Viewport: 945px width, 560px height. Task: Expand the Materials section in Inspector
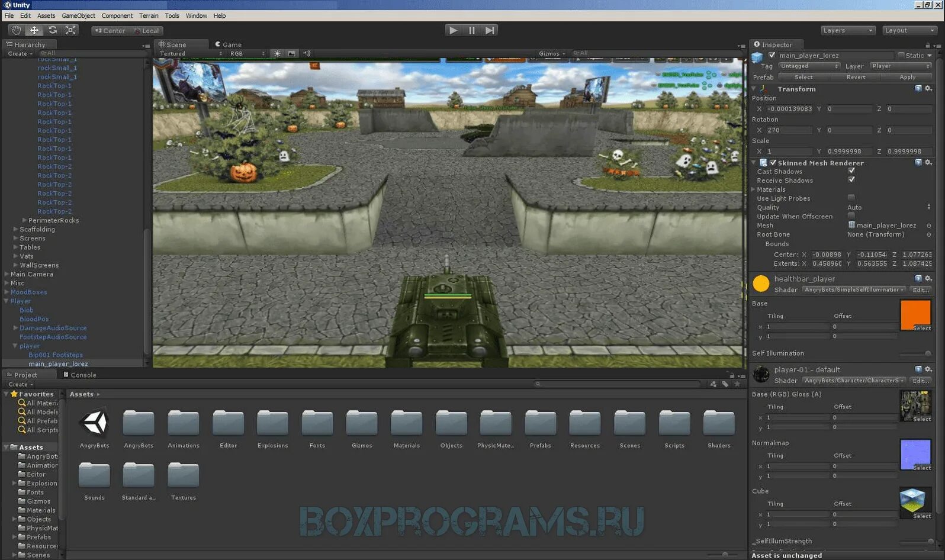tap(753, 189)
